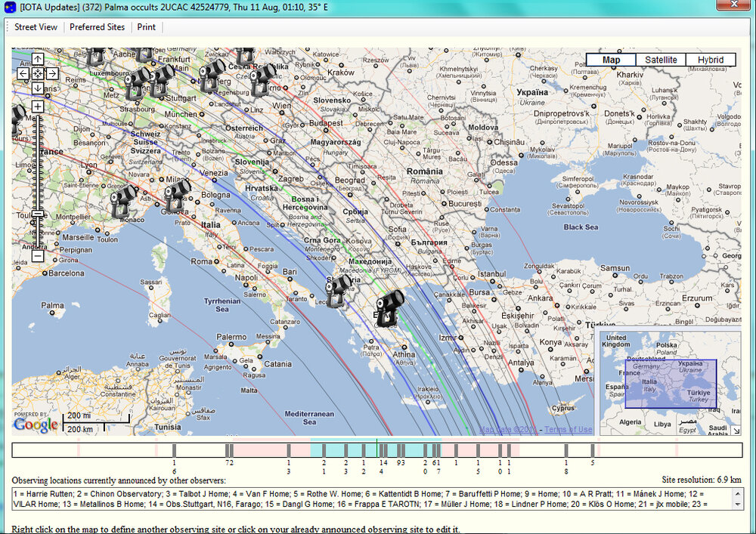This screenshot has width=756, height=534.
Task: Zoom out using the minus control
Action: point(37,257)
